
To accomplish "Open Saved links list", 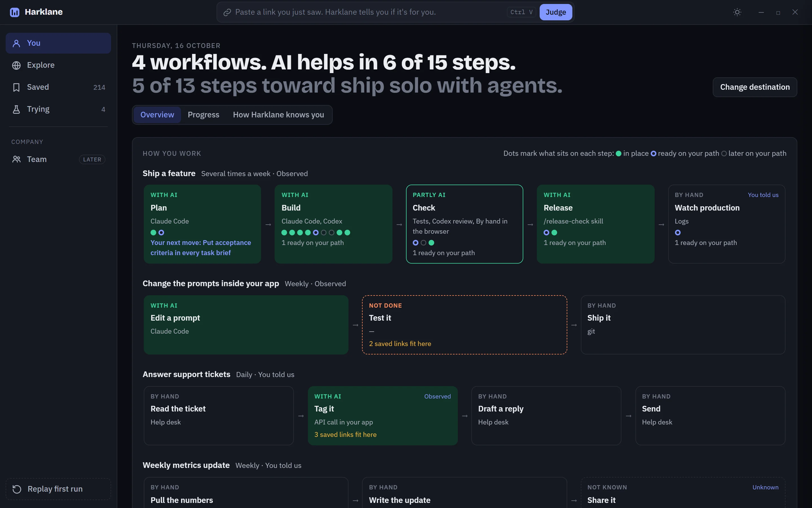I will point(58,87).
